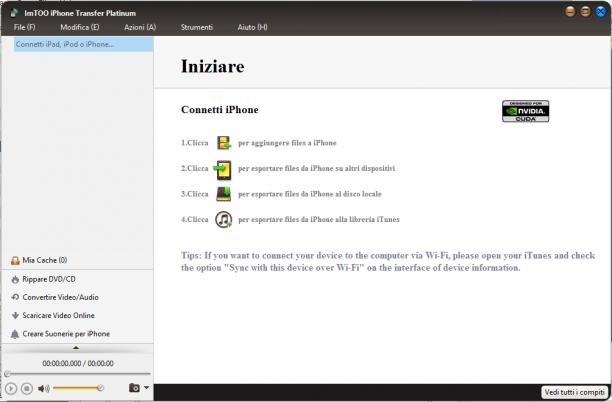Click the Mia Cache box icon
The width and height of the screenshot is (612, 402).
coord(15,260)
